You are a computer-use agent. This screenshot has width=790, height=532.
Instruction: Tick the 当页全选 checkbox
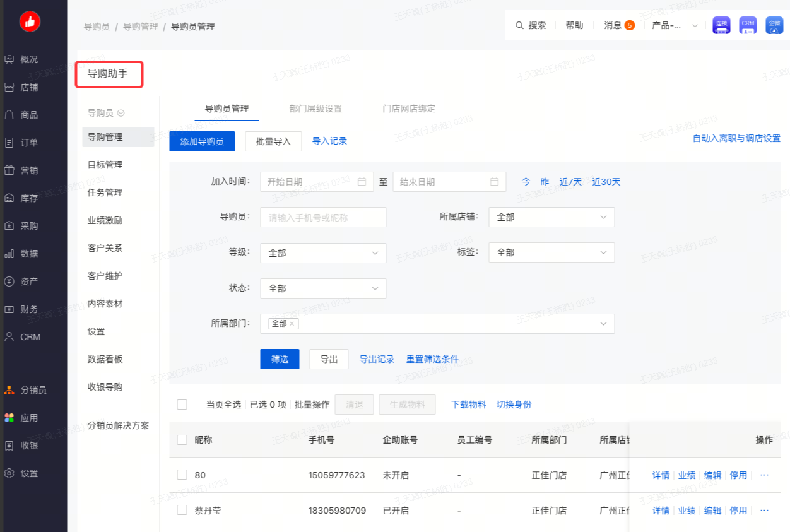tap(182, 405)
